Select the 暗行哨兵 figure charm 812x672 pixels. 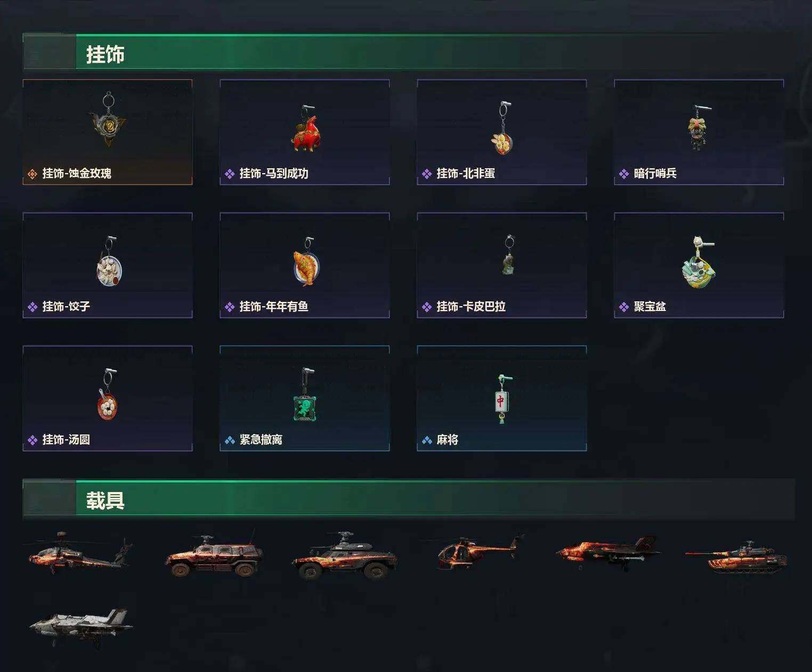(699, 128)
